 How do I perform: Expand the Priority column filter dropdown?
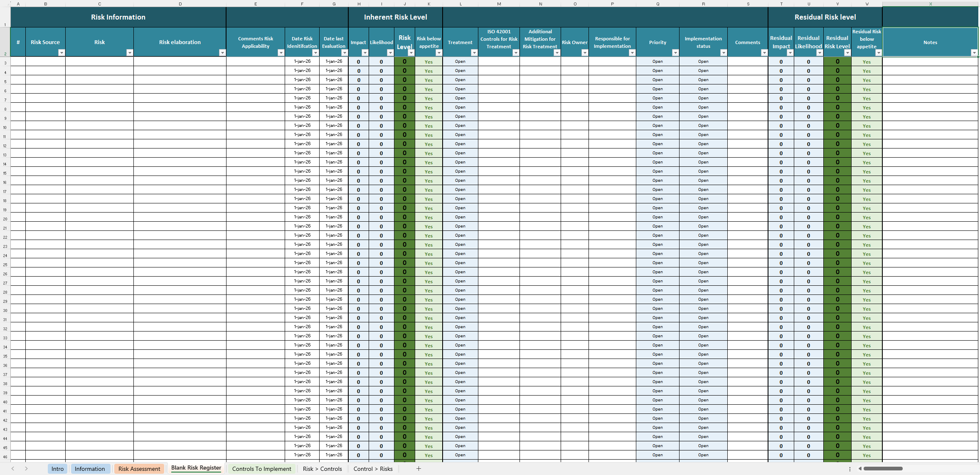[x=675, y=53]
